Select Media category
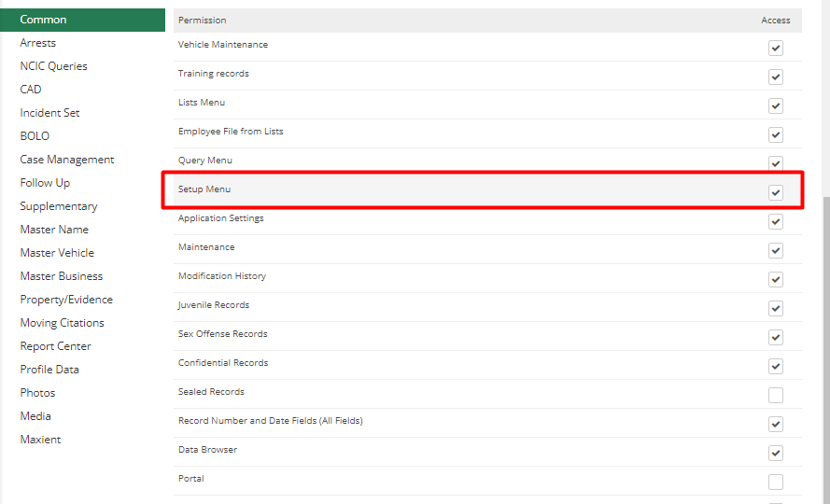 (x=35, y=415)
